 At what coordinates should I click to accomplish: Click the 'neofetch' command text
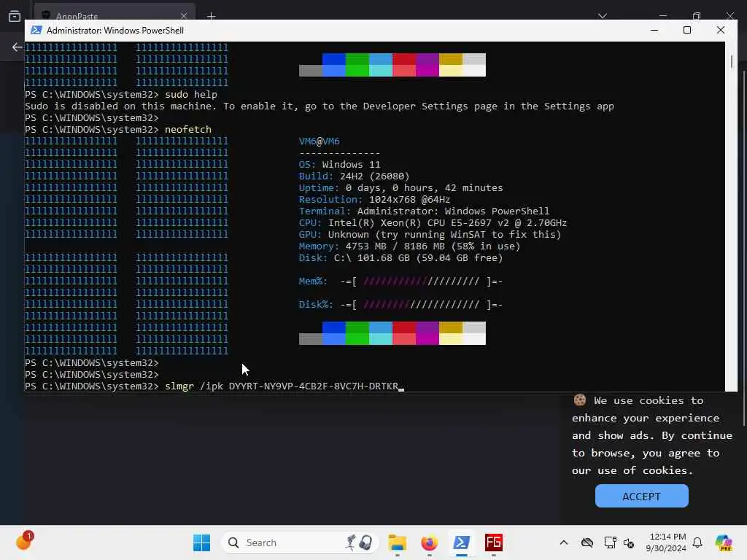(x=187, y=130)
